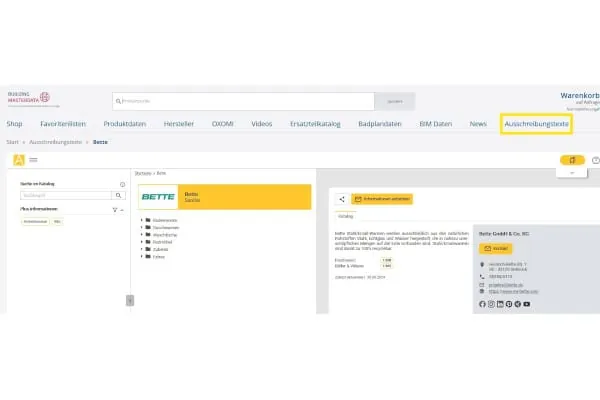The height and width of the screenshot is (400, 600).
Task: Select the Badewannen tree item label
Action: click(165, 220)
